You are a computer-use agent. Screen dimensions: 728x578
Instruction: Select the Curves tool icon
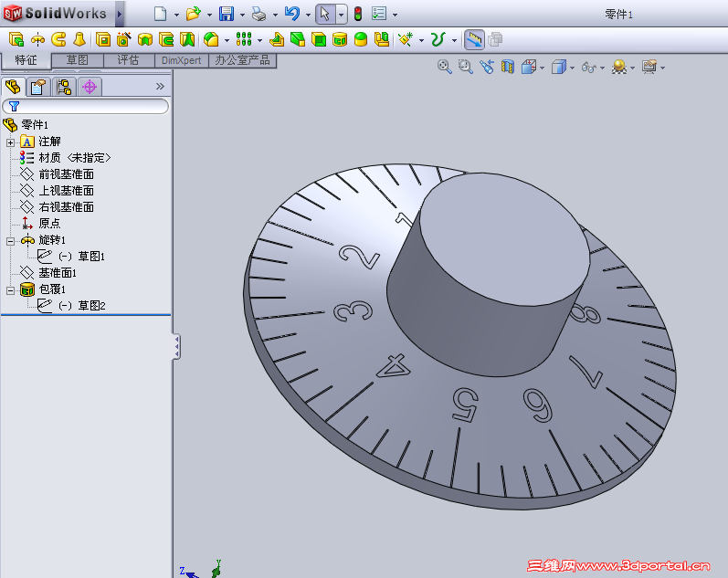point(438,39)
